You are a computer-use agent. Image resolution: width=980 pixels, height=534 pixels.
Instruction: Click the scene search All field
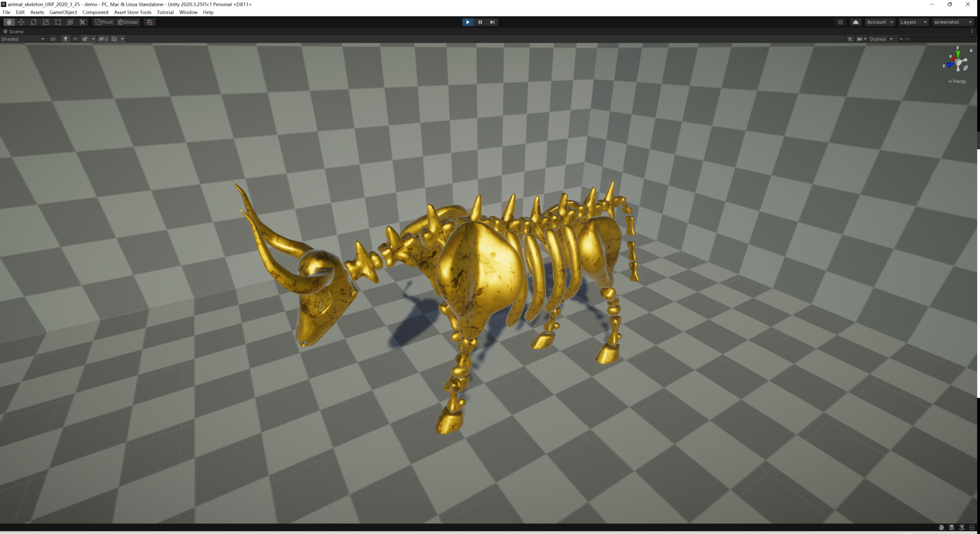tap(926, 39)
